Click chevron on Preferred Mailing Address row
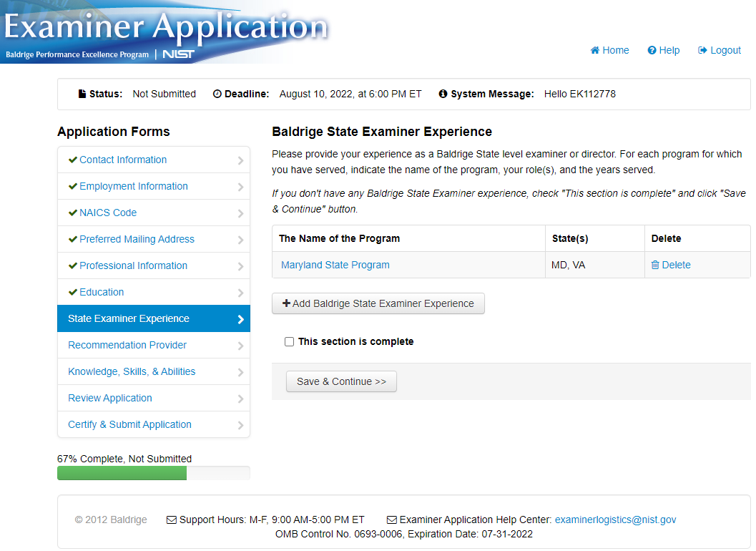The width and height of the screenshot is (756, 551). click(240, 240)
